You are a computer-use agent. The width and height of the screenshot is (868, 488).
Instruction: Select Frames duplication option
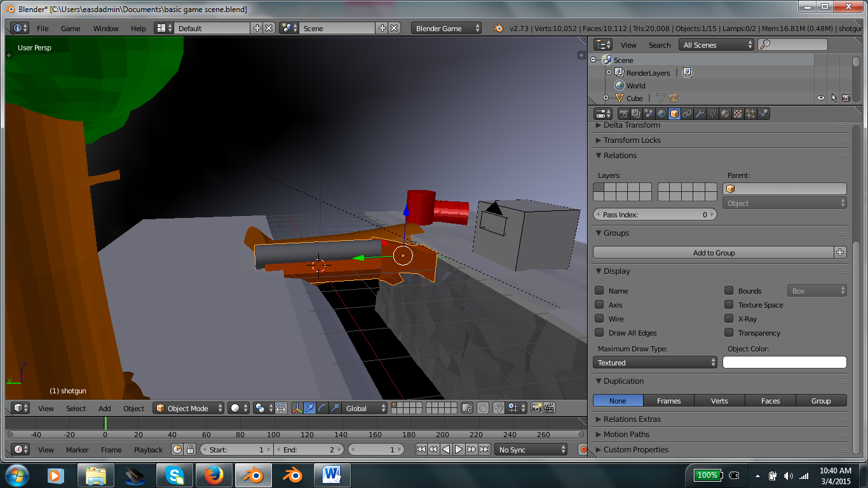(x=668, y=400)
